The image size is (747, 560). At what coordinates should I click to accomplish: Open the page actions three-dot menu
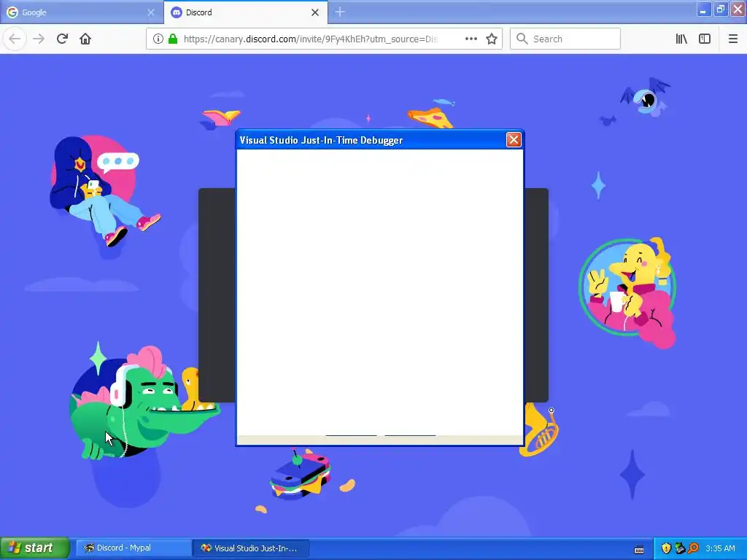471,39
